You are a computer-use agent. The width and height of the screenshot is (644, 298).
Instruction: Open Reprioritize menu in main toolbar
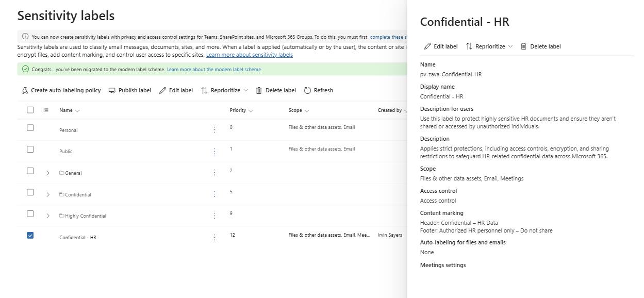(x=224, y=90)
